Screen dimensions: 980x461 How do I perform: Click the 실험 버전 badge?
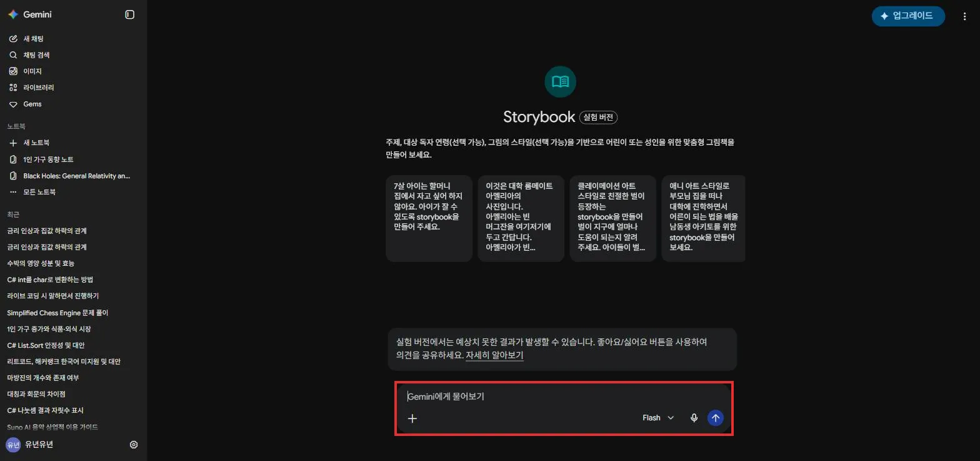[x=599, y=117]
